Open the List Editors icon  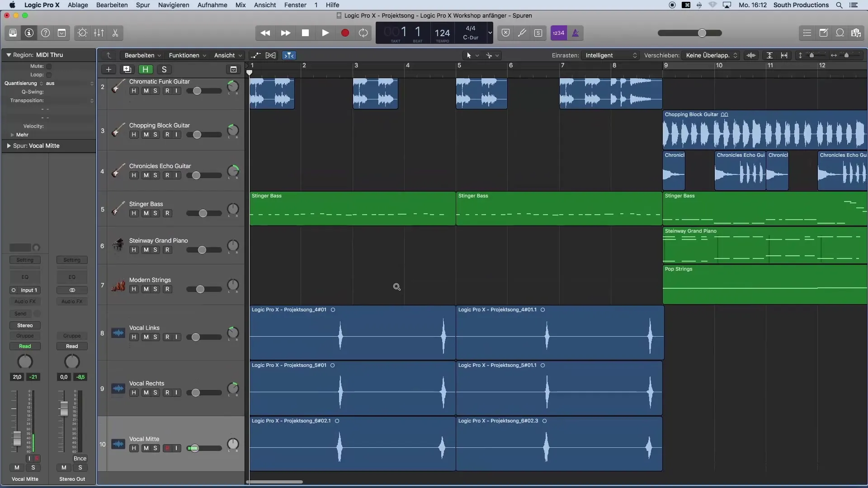(x=807, y=33)
